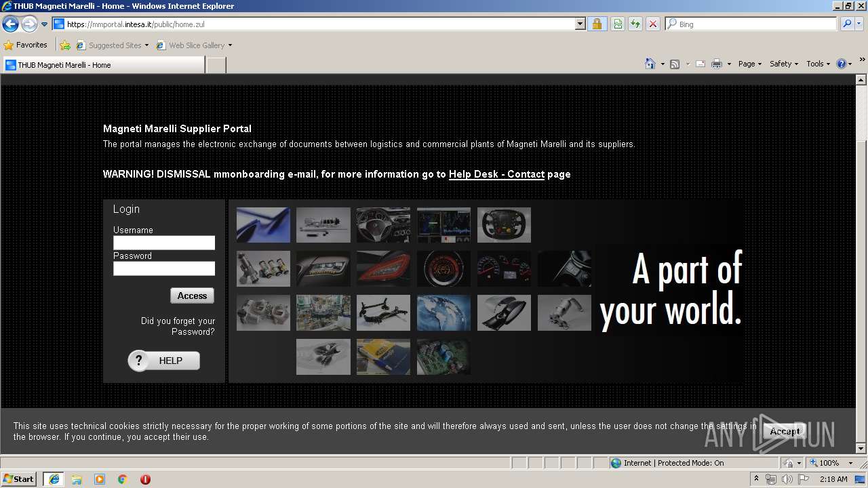868x488 pixels.
Task: Click the red tail light thumbnail
Action: point(383,269)
